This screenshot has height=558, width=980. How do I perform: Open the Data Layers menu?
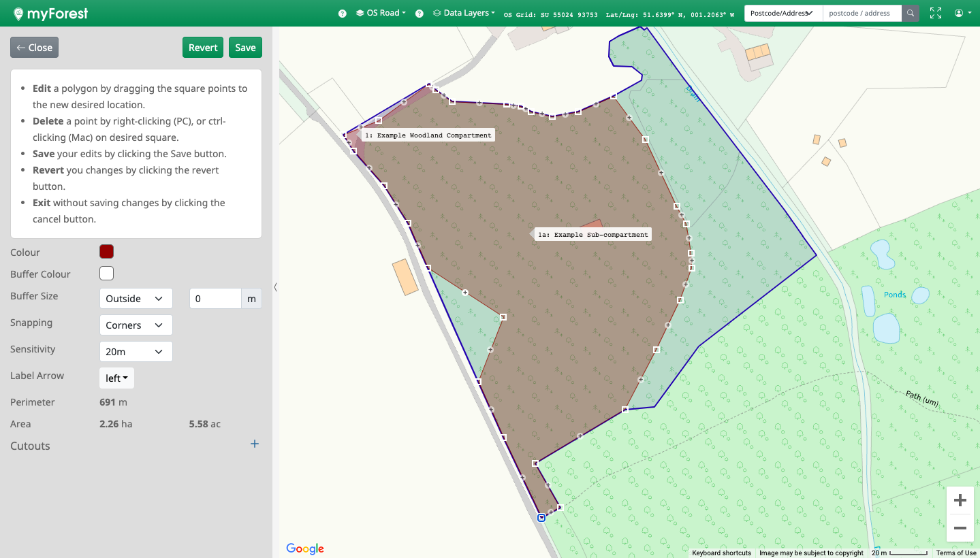coord(464,13)
